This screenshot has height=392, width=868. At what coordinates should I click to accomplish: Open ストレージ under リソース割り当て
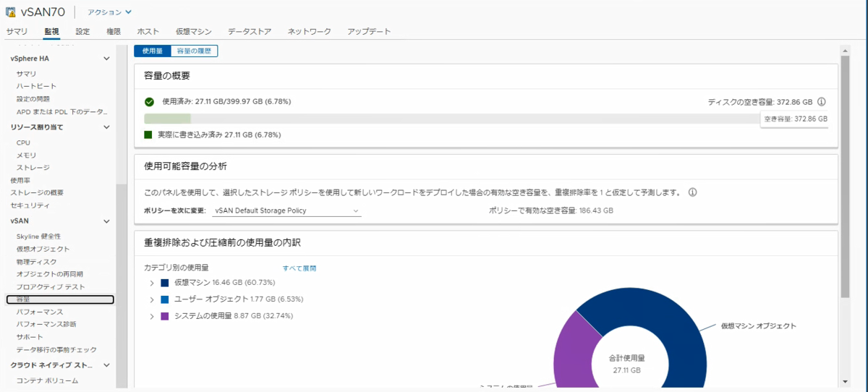(33, 167)
